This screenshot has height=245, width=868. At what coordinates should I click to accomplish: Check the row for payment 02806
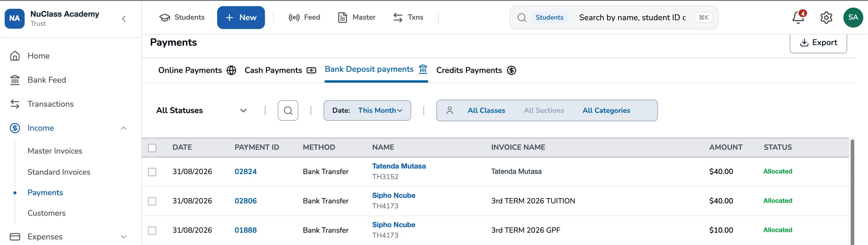[x=152, y=201]
